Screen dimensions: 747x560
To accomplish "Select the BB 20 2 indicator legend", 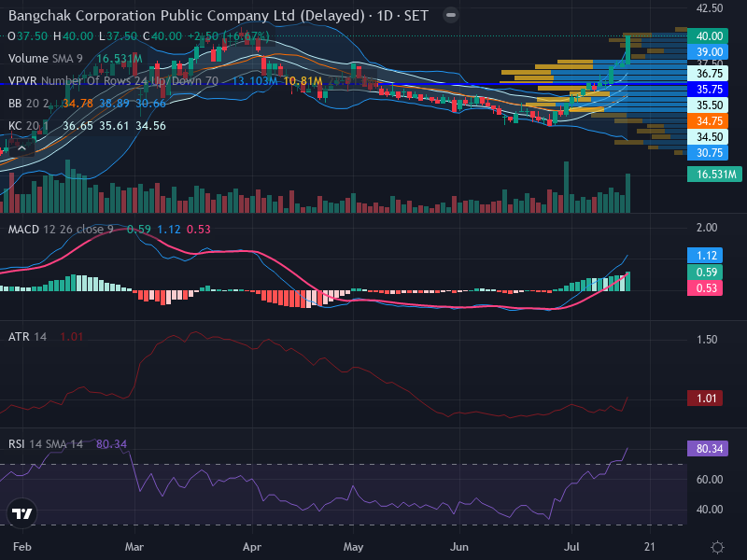I will [x=29, y=104].
